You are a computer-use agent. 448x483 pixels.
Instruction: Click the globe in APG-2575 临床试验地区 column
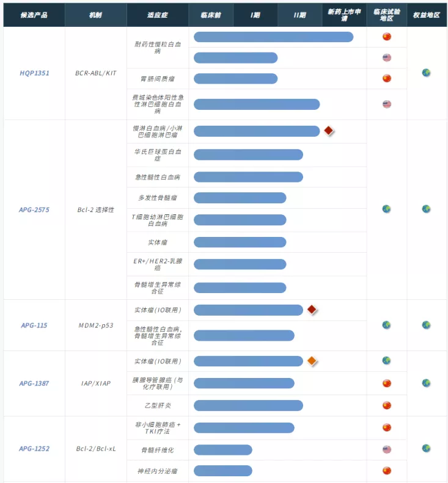coord(386,209)
